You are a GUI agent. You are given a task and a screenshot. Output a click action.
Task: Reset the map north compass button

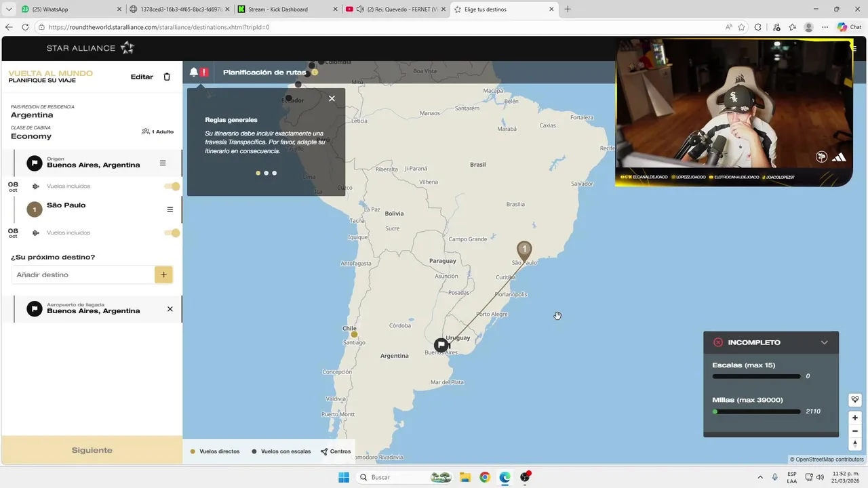point(855,444)
